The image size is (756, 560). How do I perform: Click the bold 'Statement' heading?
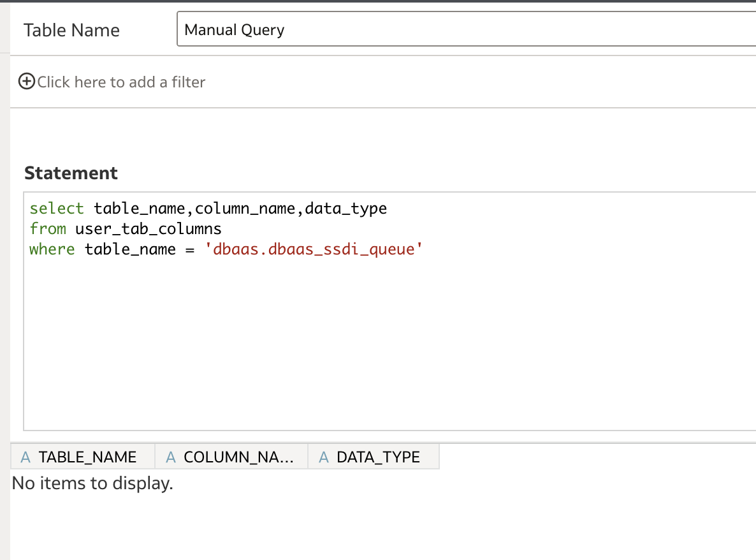coord(71,173)
